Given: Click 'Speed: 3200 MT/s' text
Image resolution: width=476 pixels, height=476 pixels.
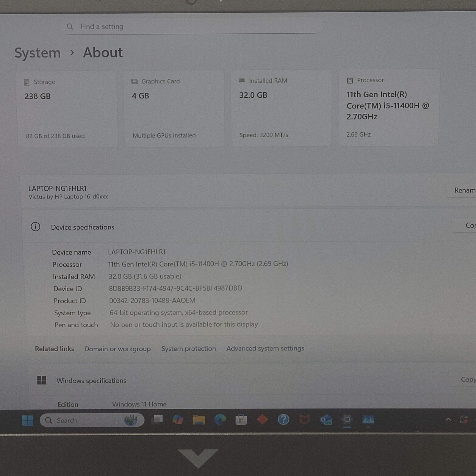Looking at the screenshot, I should point(264,135).
